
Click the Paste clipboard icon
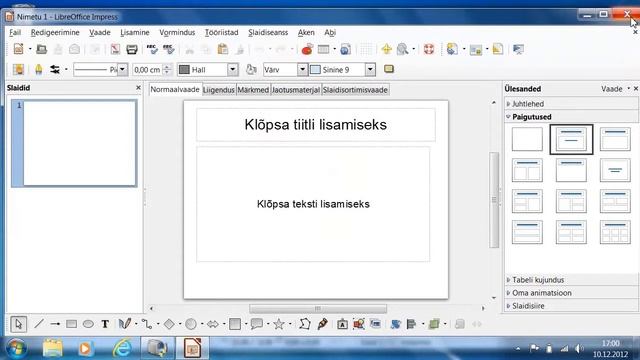pos(222,49)
